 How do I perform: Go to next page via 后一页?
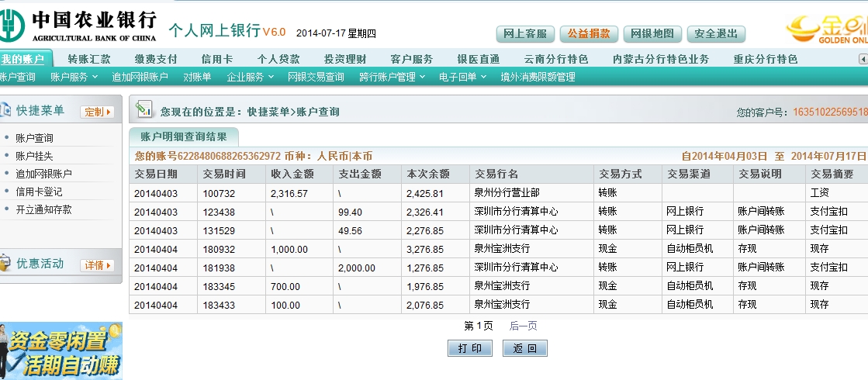tap(523, 326)
